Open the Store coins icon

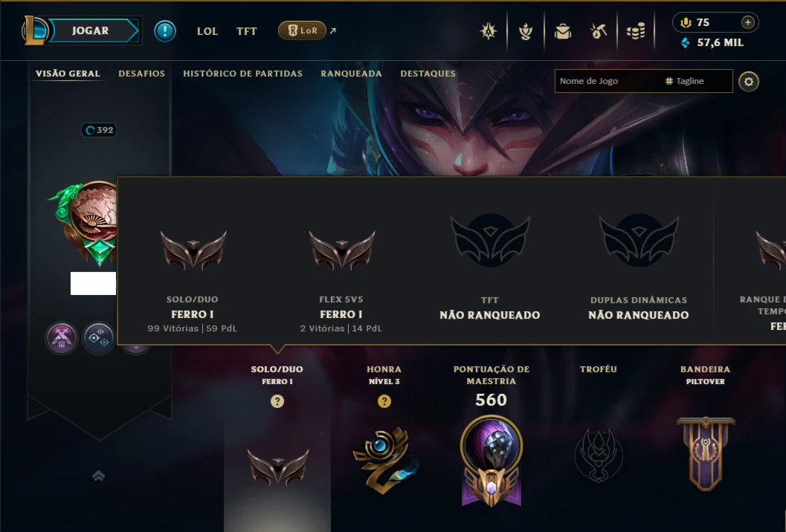(x=636, y=31)
